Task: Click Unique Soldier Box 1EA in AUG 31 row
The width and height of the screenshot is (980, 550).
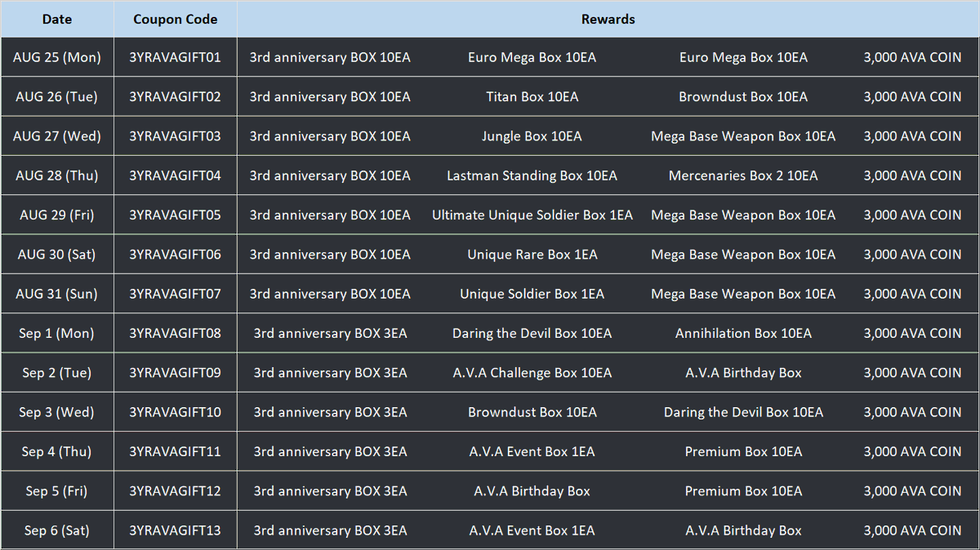Action: click(x=532, y=294)
